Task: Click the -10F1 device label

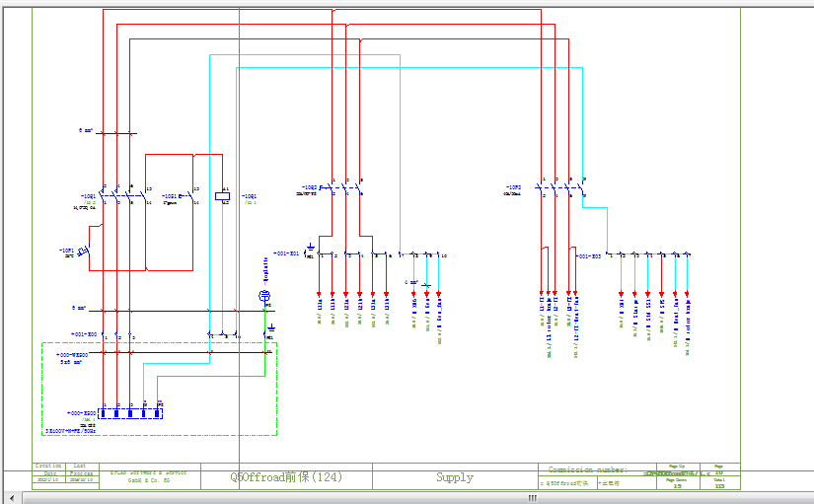Action: 66,251
